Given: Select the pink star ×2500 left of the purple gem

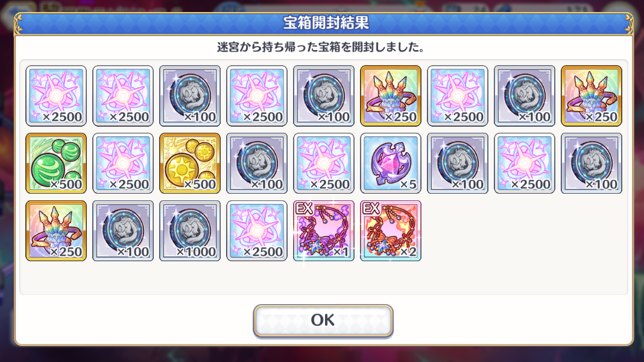Looking at the screenshot, I should [324, 163].
